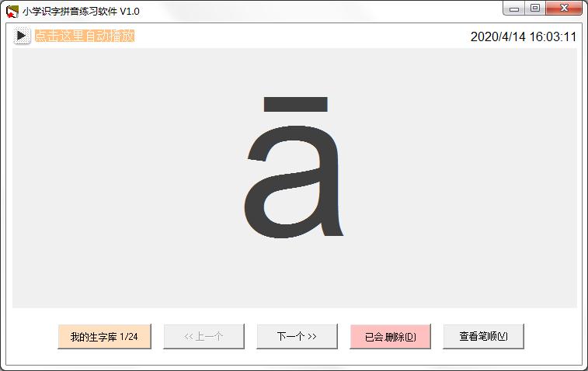Click blank space left of 我的生字库 button
This screenshot has width=588, height=371.
(31, 337)
